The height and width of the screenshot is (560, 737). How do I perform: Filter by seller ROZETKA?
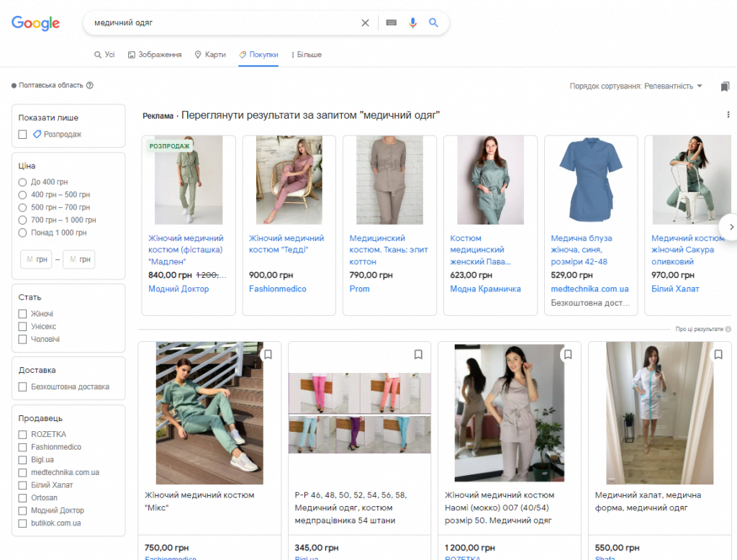pos(22,435)
